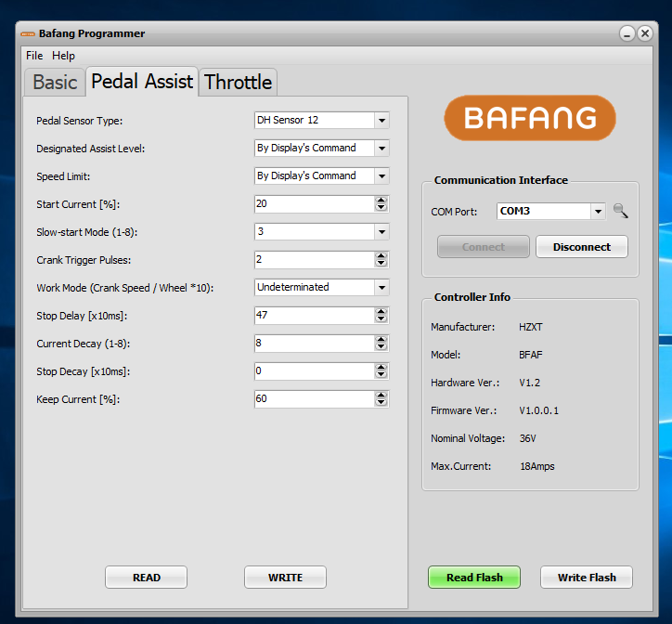This screenshot has height=624, width=672.
Task: Select the Pedal Assist tab
Action: [142, 81]
